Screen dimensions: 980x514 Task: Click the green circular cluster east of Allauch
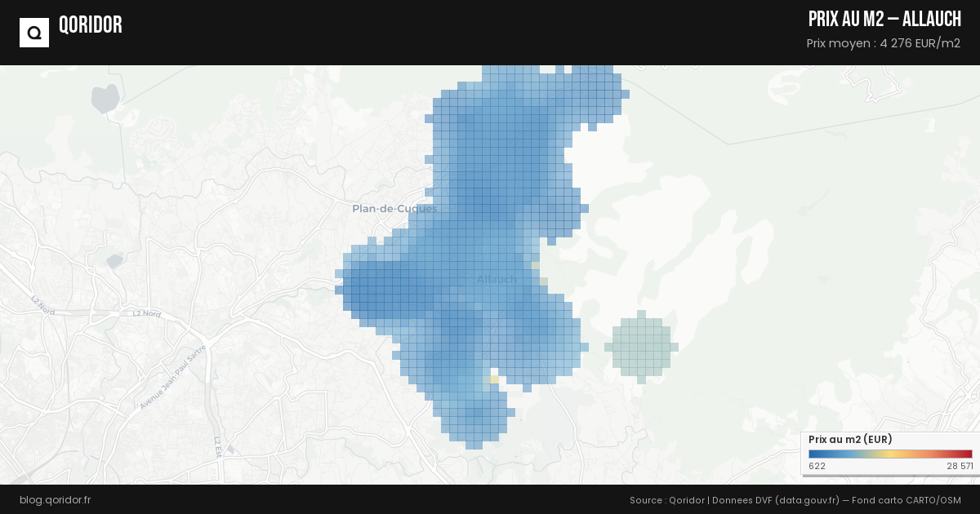pos(641,347)
